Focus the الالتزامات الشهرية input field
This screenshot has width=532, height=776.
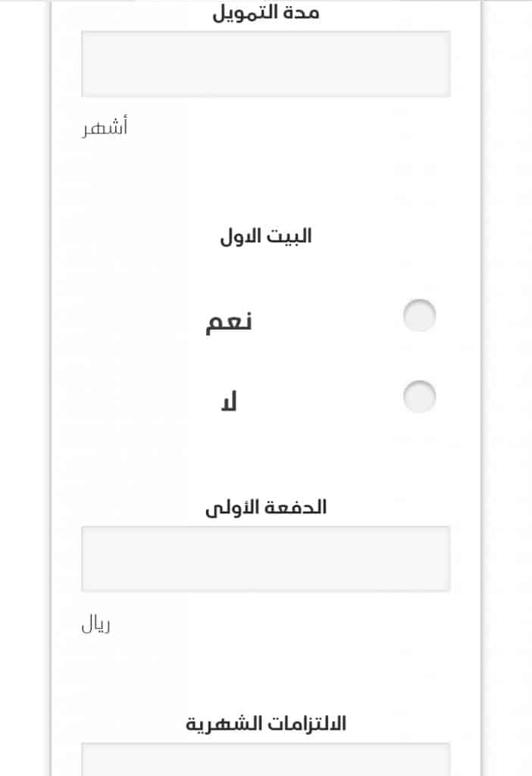[x=266, y=759]
